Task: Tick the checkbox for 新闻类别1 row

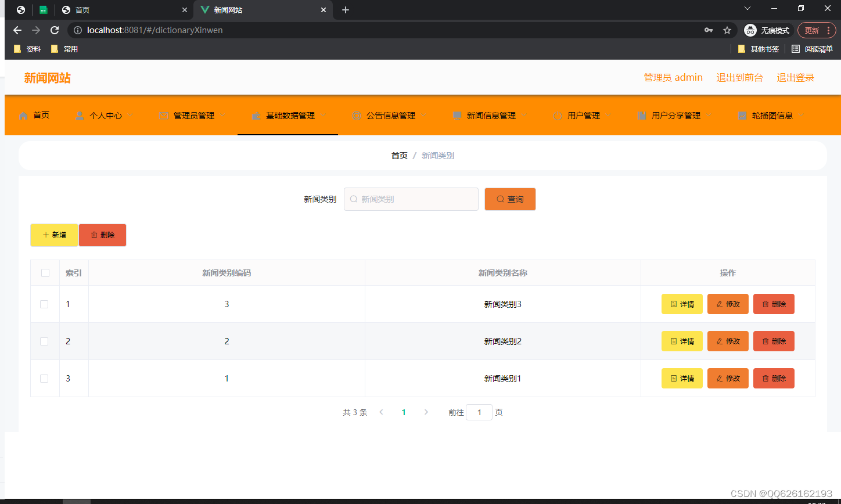Action: click(44, 379)
